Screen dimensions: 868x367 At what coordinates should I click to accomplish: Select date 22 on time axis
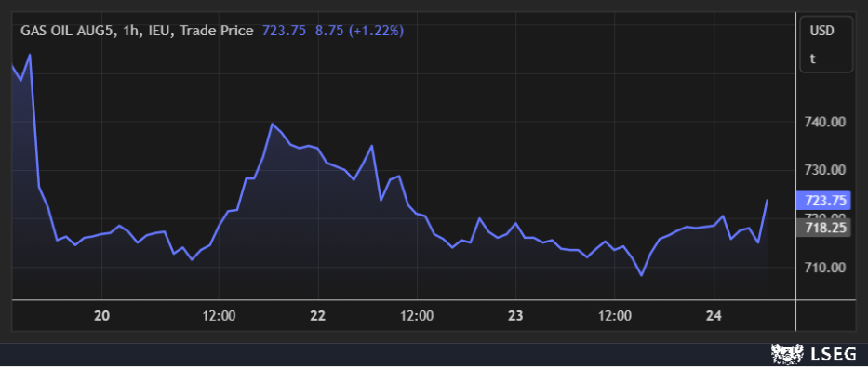coord(318,316)
